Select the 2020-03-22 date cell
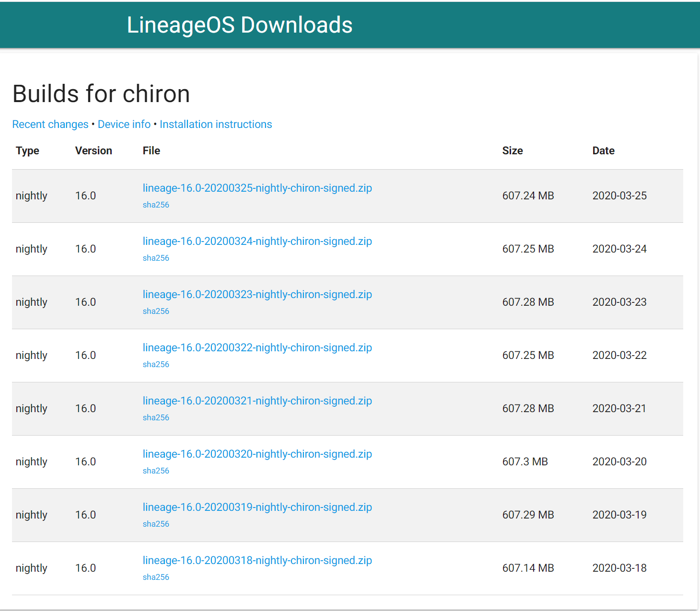The width and height of the screenshot is (700, 611). click(x=619, y=356)
